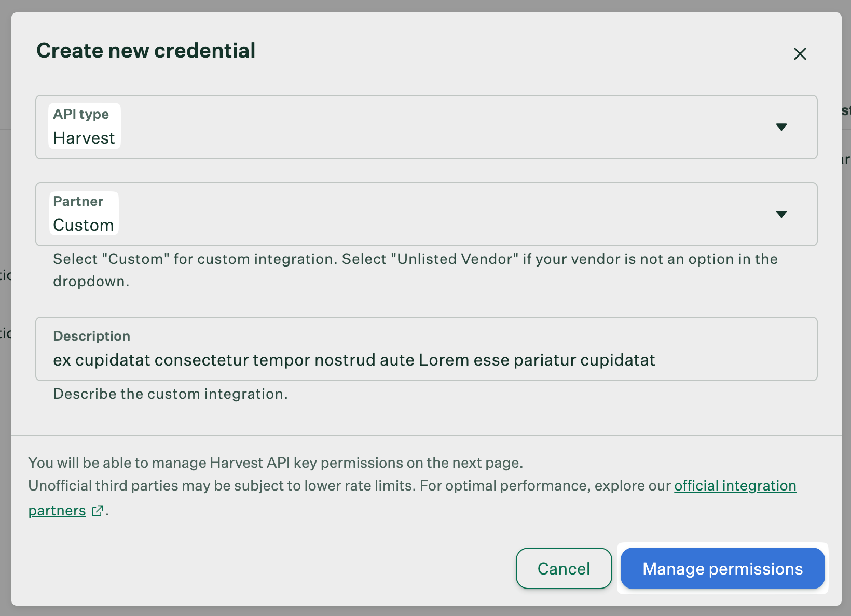The width and height of the screenshot is (851, 616).
Task: Click the Description field label
Action: (92, 336)
